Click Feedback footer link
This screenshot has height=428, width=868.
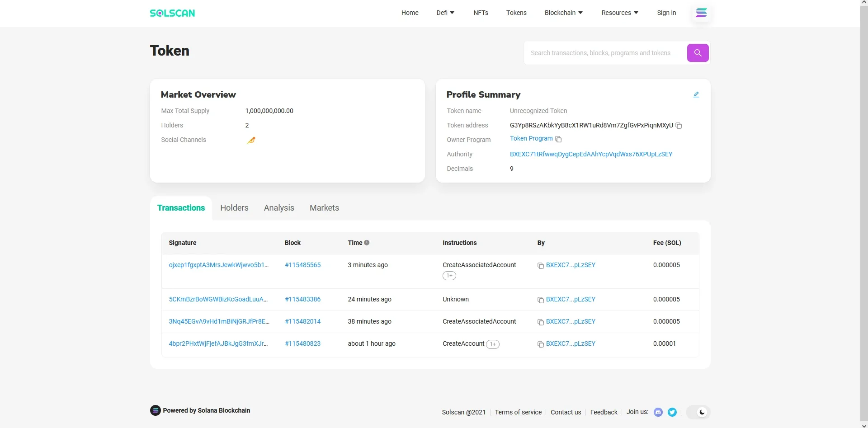coord(604,412)
